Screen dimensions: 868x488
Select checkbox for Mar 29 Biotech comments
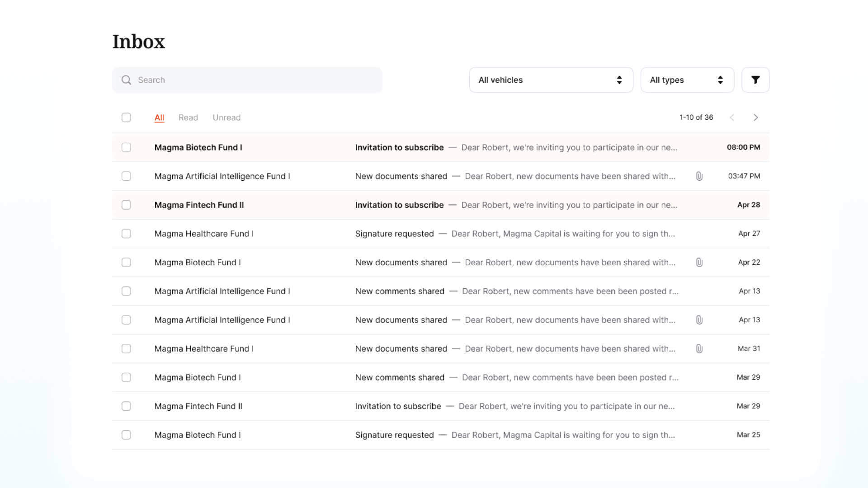click(126, 377)
